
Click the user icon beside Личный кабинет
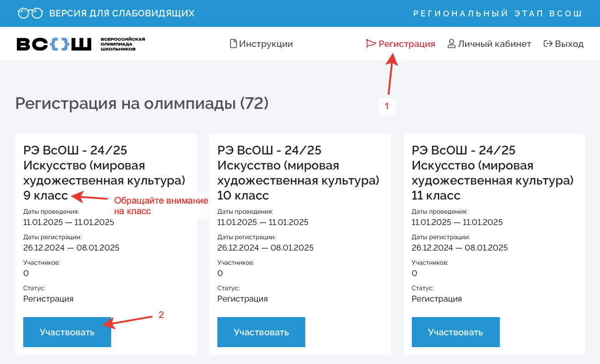pyautogui.click(x=451, y=44)
